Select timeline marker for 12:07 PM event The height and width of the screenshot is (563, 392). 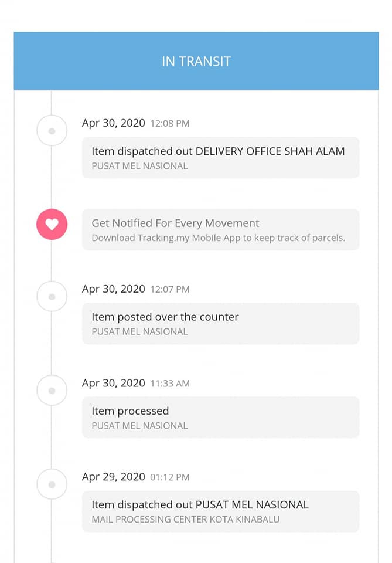52,297
